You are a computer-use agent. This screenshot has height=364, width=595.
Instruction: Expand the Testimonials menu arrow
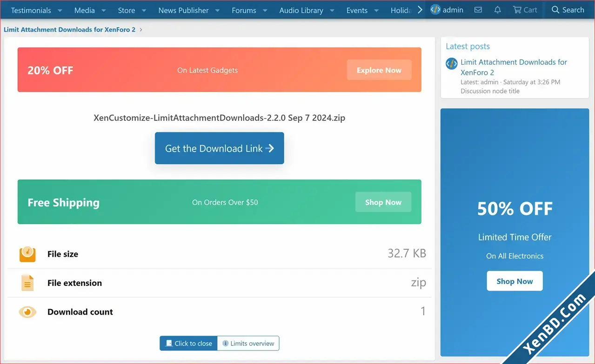coord(60,10)
